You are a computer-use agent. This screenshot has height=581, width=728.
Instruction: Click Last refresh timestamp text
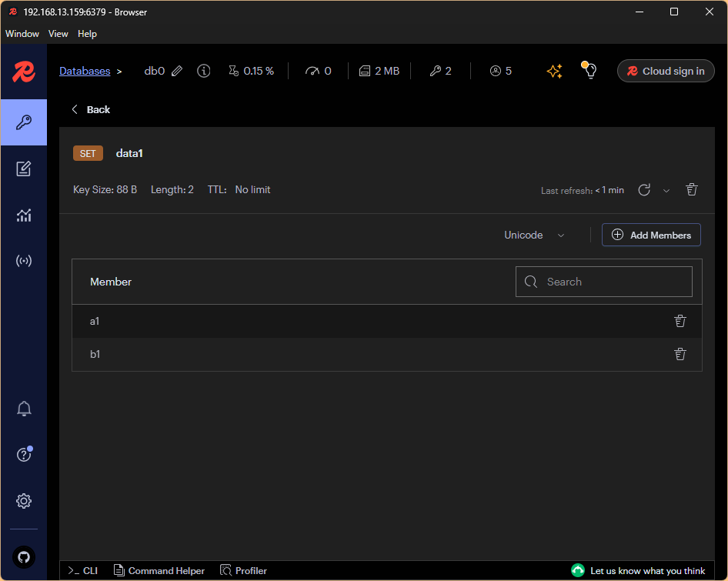[x=583, y=190]
